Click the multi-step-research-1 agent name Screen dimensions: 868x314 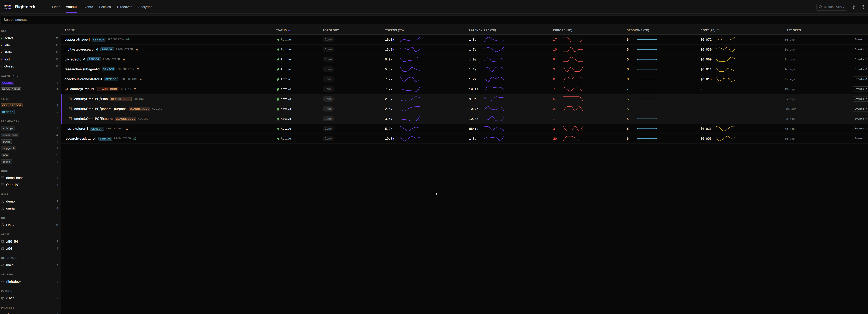tap(81, 50)
